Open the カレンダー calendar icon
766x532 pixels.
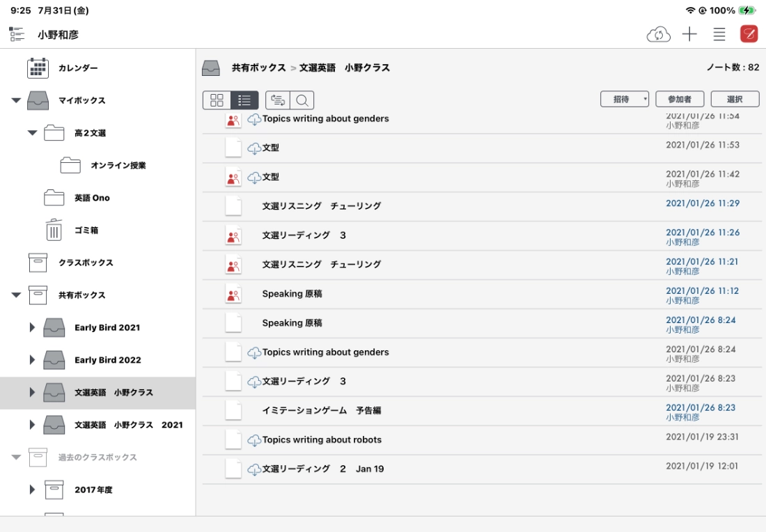(38, 68)
